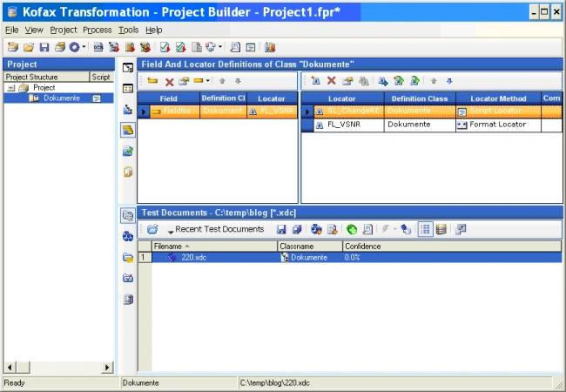This screenshot has height=392, width=566.
Task: Click the green circular refresh icon
Action: click(x=352, y=229)
